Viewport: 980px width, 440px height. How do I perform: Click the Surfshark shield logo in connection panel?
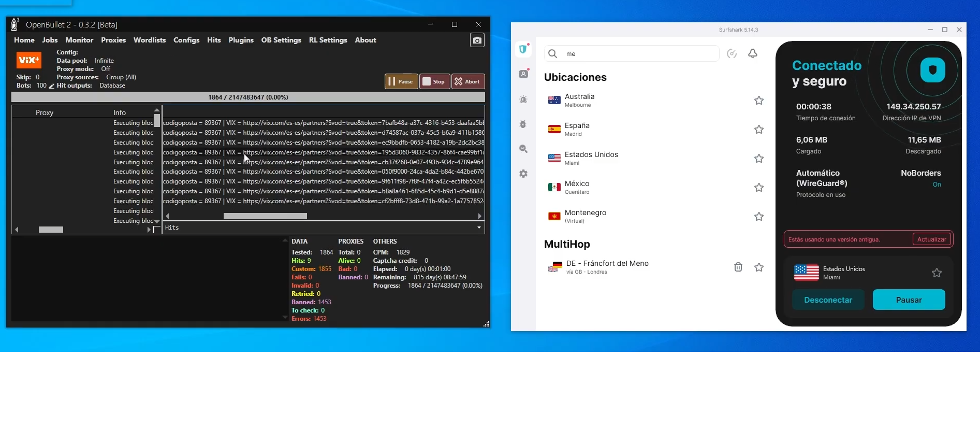tap(932, 70)
